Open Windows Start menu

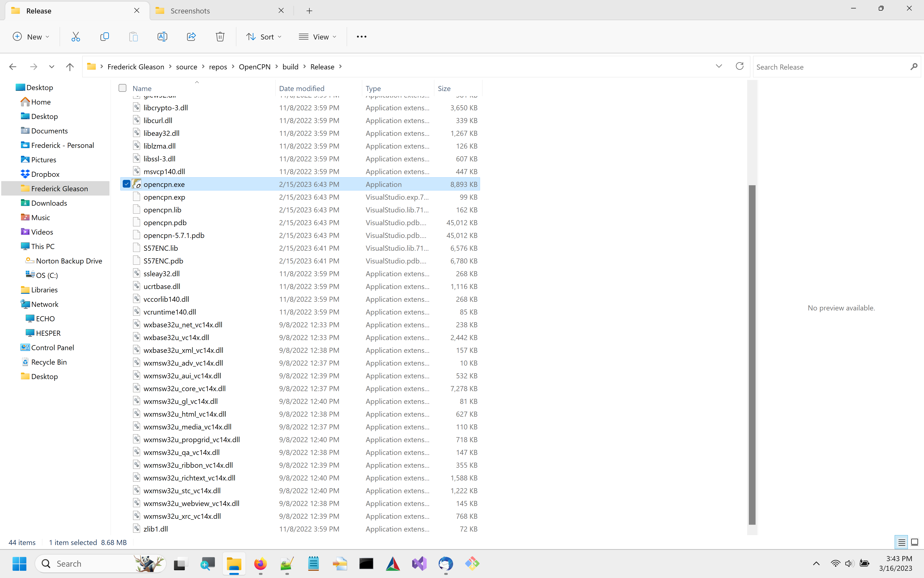pyautogui.click(x=19, y=564)
